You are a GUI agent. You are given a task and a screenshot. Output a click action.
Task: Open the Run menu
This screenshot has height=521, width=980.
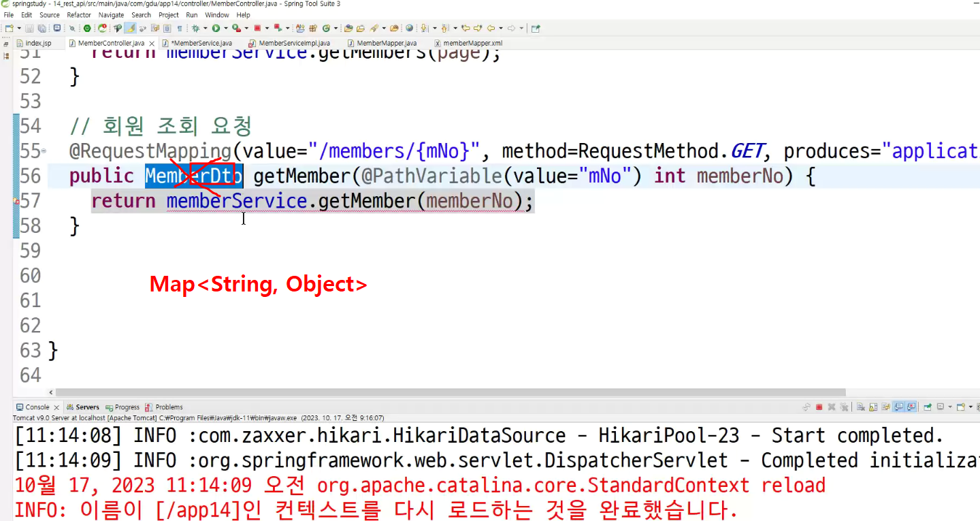(x=192, y=15)
